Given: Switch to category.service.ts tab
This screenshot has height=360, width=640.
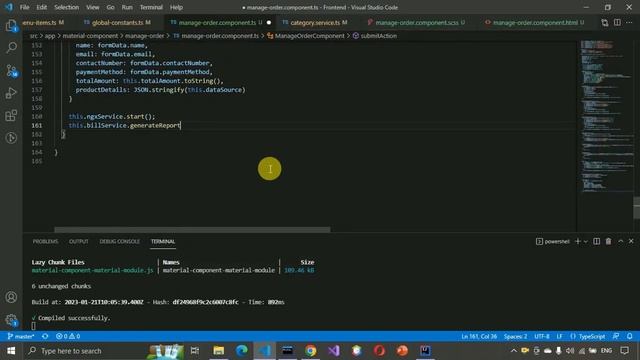Looking at the screenshot, I should coord(315,22).
